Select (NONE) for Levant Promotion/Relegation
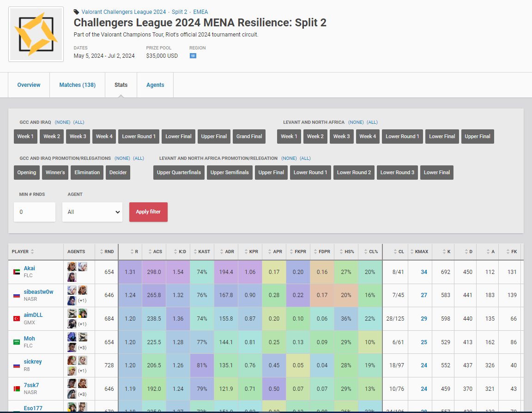This screenshot has height=413, width=532. pos(289,158)
